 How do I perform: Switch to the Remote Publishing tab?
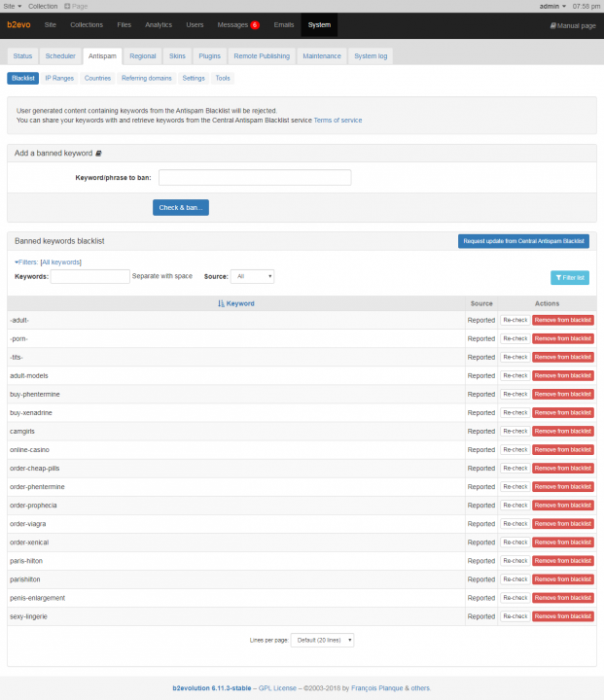pos(262,56)
